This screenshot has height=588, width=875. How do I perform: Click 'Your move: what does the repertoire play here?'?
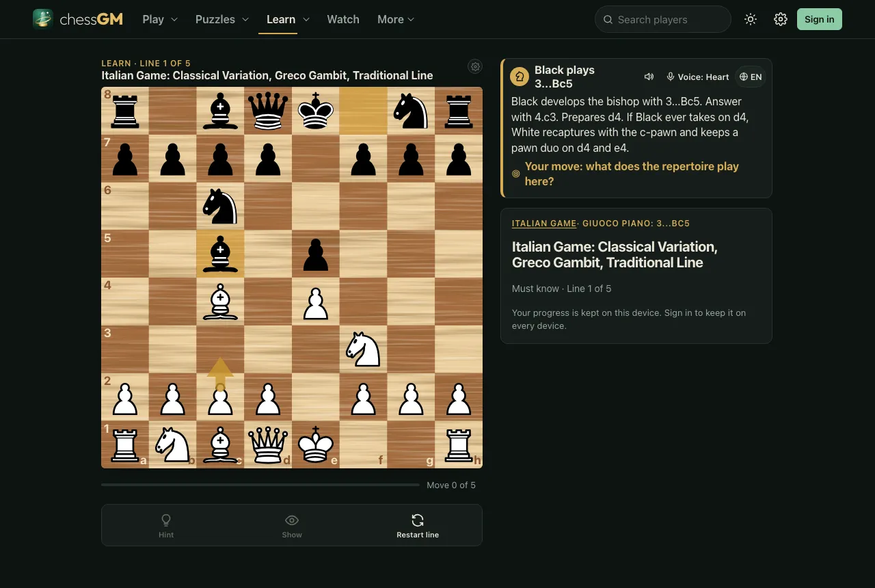632,174
